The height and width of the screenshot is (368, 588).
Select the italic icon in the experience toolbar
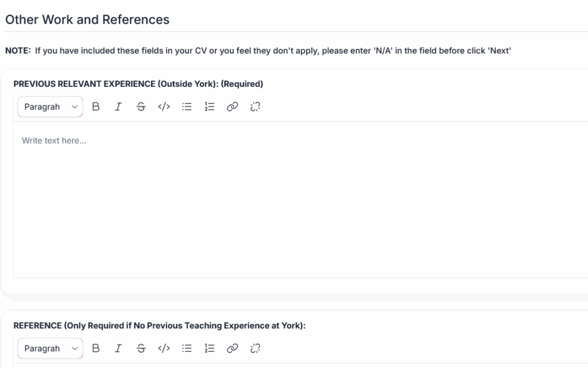(x=118, y=106)
